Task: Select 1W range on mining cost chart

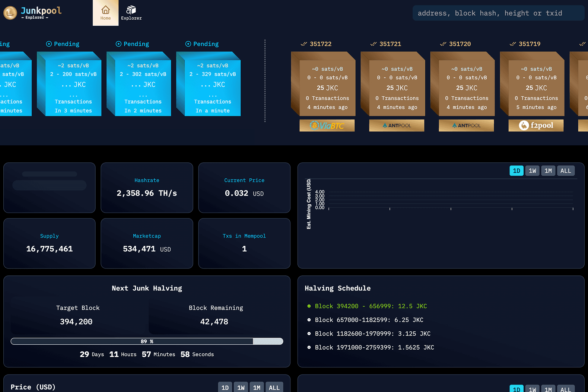Action: pyautogui.click(x=532, y=170)
